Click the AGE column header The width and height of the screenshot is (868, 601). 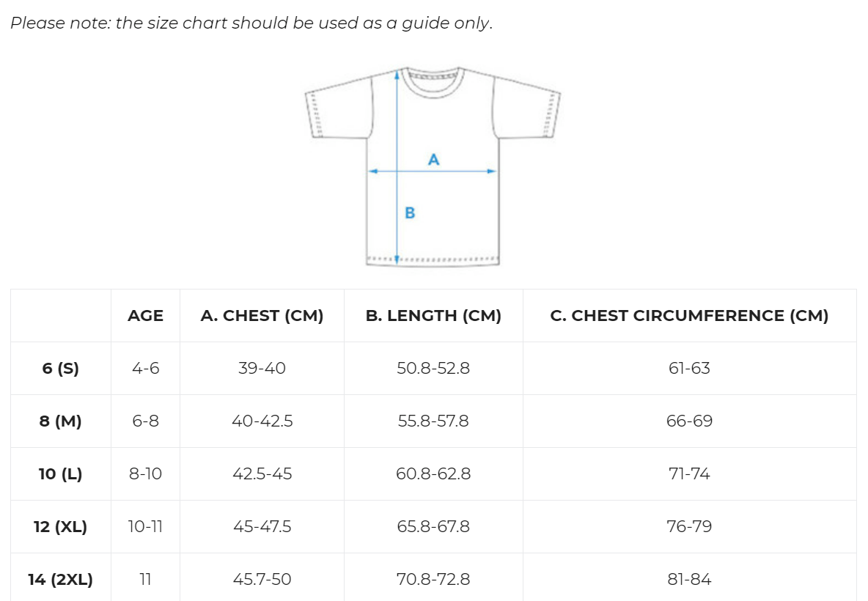pos(145,316)
